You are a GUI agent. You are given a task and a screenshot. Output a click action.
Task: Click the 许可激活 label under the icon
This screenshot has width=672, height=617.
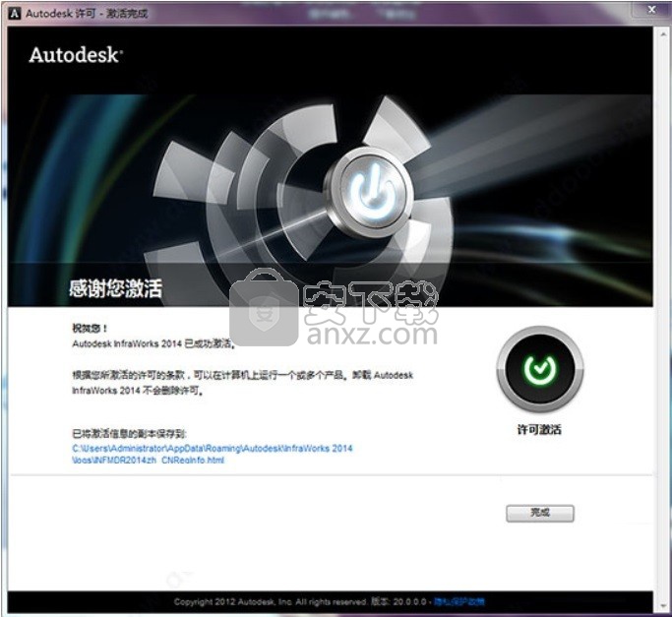539,429
